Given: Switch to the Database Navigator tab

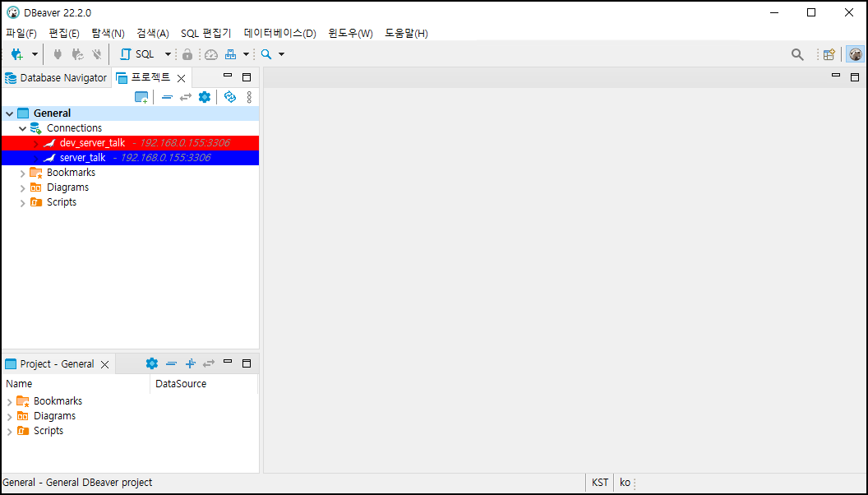Looking at the screenshot, I should (56, 78).
